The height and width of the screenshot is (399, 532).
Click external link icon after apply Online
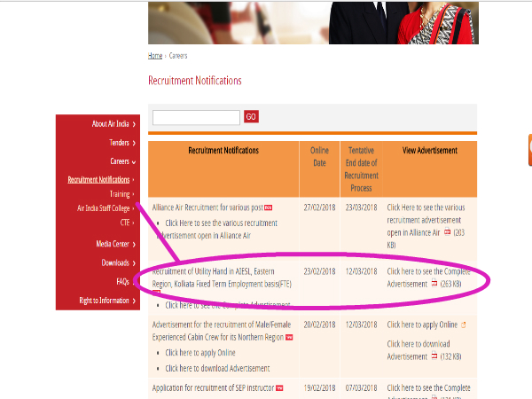[x=464, y=325]
